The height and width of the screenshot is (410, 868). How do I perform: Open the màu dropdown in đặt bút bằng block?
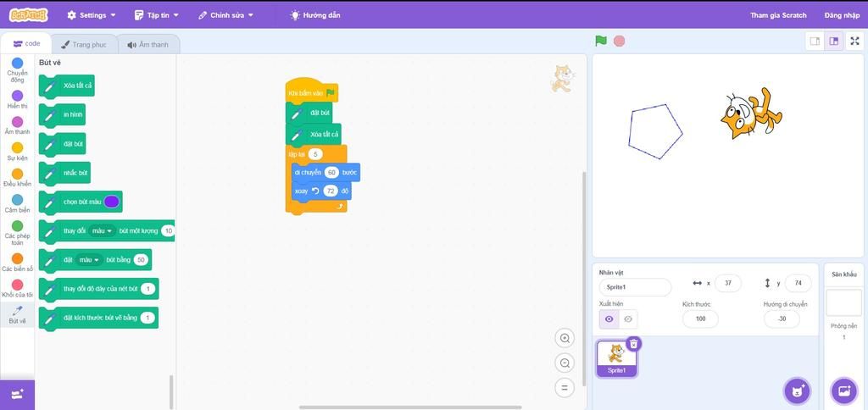click(89, 259)
